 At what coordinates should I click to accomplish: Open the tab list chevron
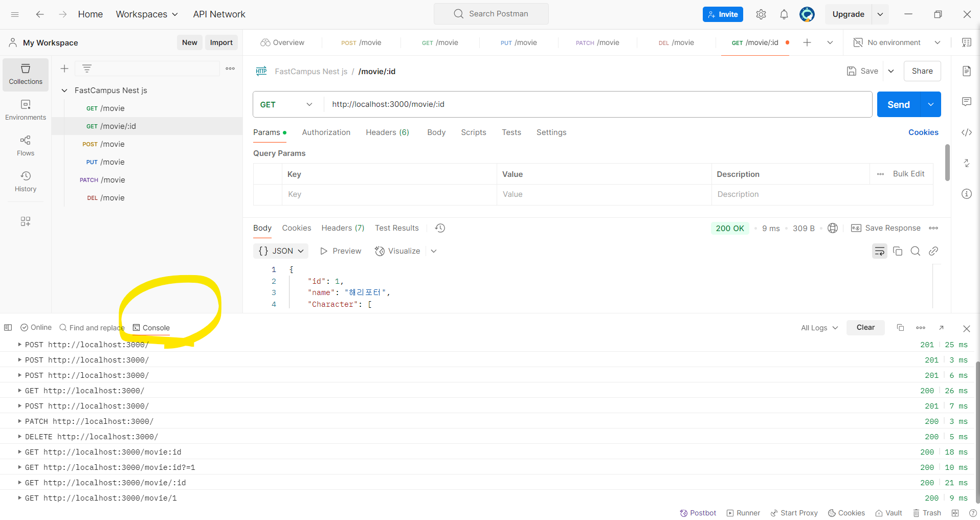coord(830,42)
